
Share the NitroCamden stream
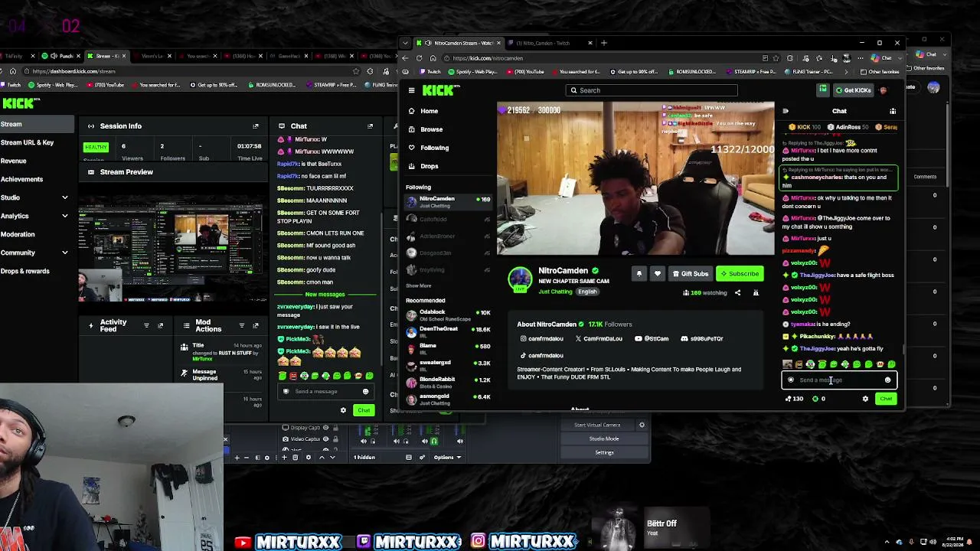[x=737, y=292]
